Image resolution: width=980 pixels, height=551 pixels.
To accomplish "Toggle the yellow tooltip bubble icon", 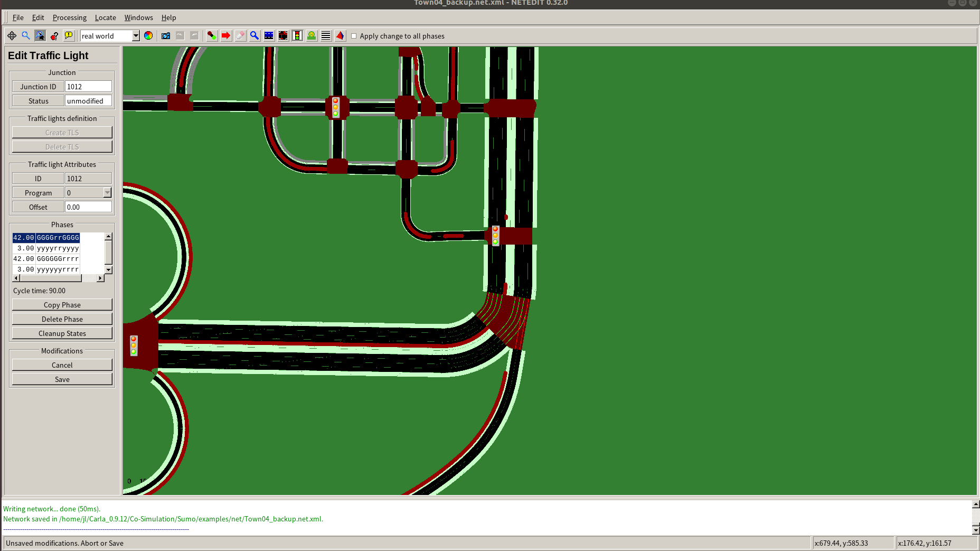I will pyautogui.click(x=69, y=36).
